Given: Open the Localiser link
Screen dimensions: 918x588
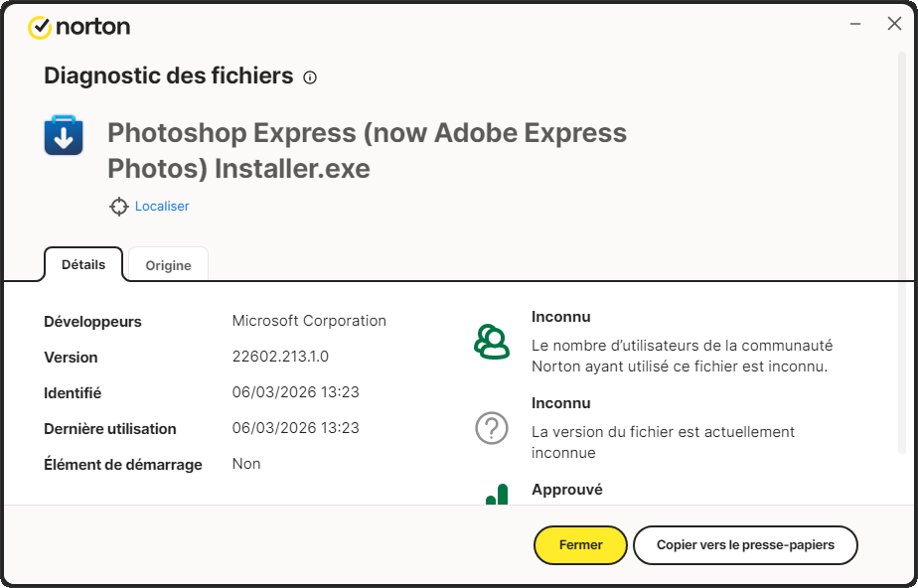Looking at the screenshot, I should click(x=162, y=207).
